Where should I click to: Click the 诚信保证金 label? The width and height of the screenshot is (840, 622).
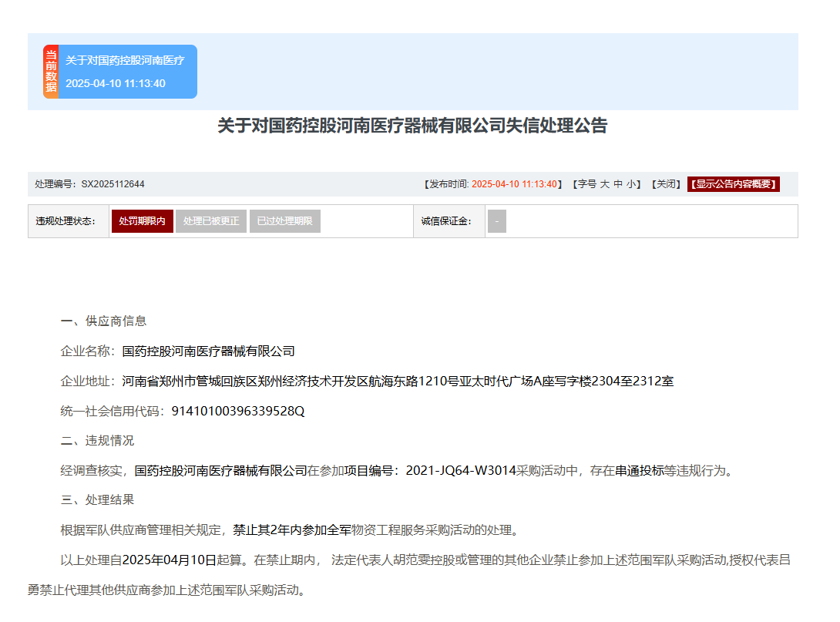coord(446,221)
